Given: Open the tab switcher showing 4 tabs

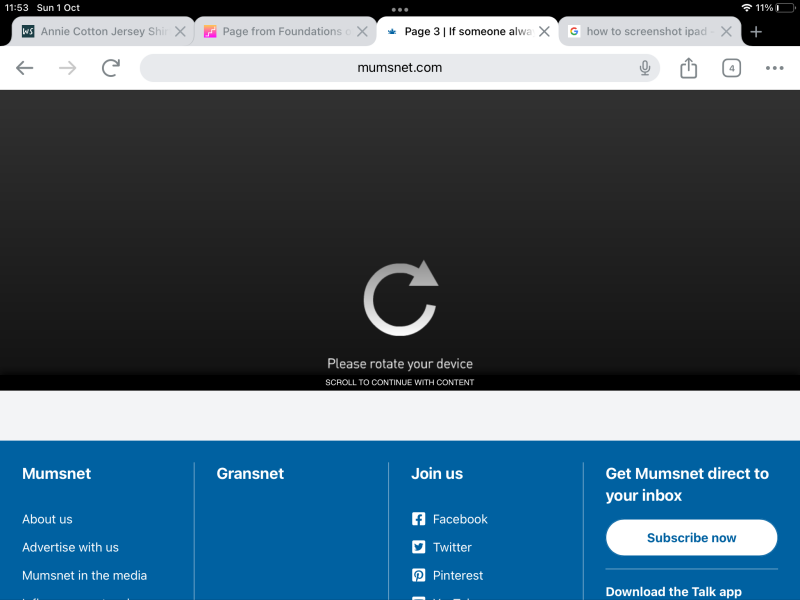Looking at the screenshot, I should [x=732, y=68].
